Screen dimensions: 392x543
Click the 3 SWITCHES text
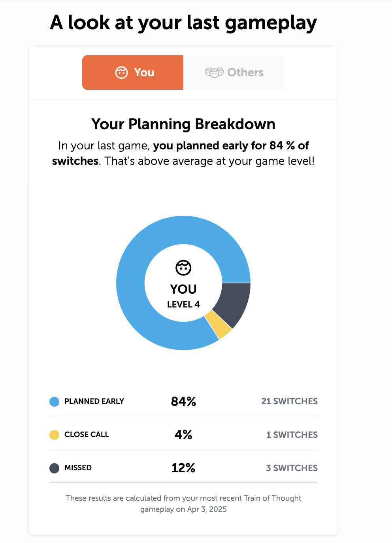tap(292, 468)
